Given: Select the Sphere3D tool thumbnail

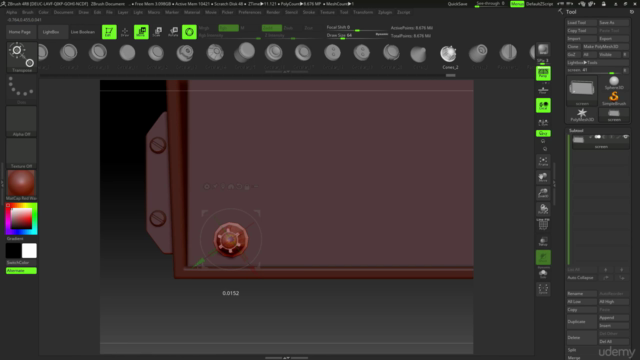Looking at the screenshot, I should click(x=614, y=83).
